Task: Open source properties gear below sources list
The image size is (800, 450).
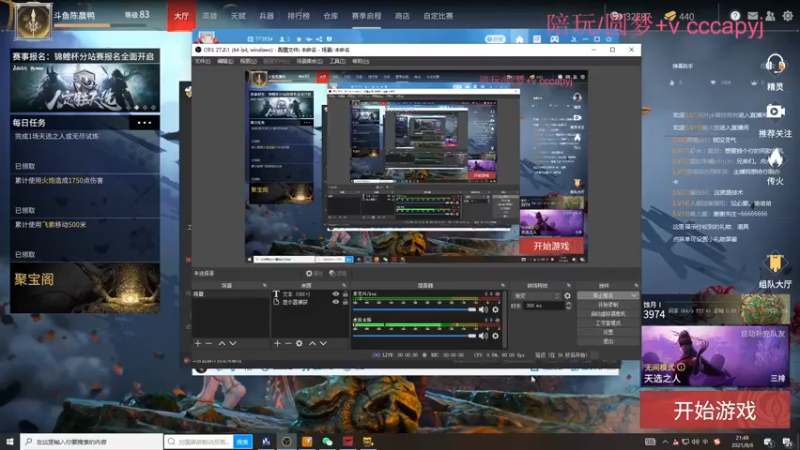Action: 299,343
